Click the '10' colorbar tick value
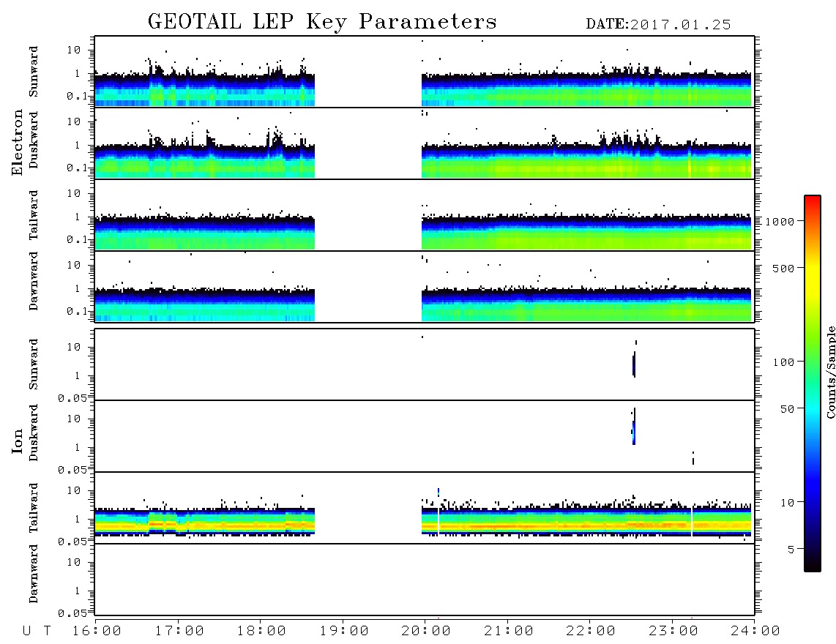Screen dimensions: 836x644 click(787, 503)
